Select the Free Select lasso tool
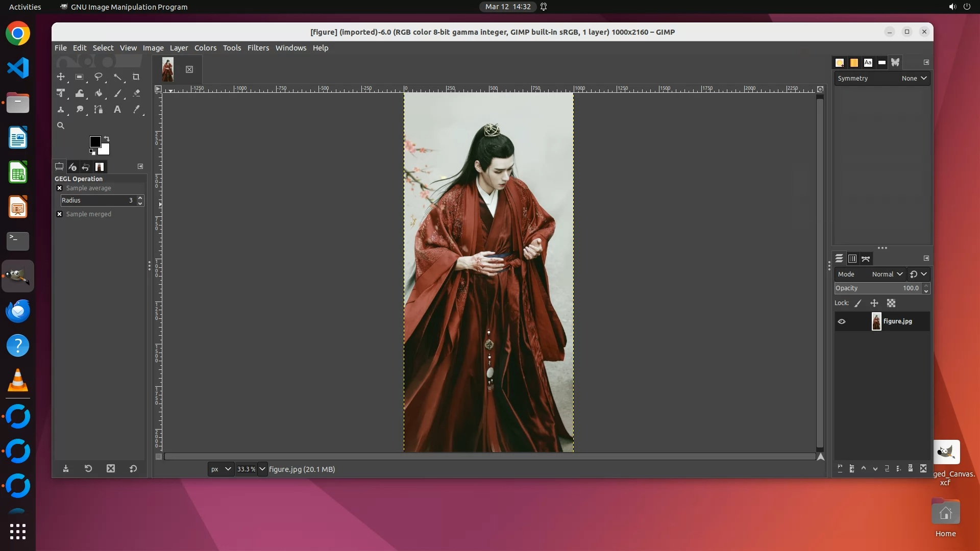This screenshot has height=551, width=980. (x=99, y=77)
